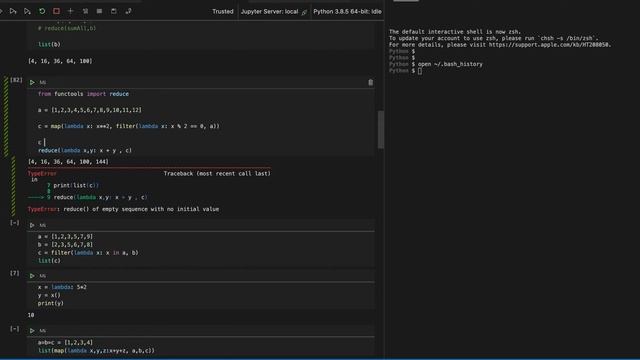This screenshot has width=640, height=360.
Task: Select output [4, 16, 36, 64, 100, 144]
Action: pyautogui.click(x=68, y=162)
